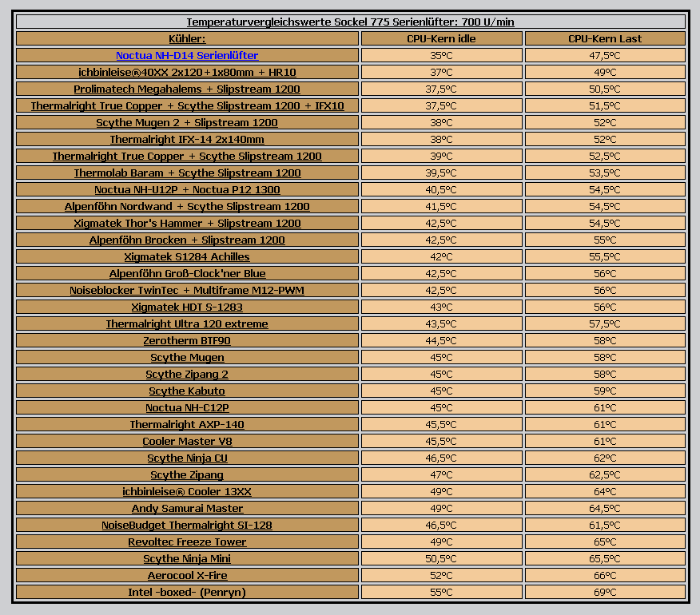Open Noctua NH-U12P + Noctua P12 1300
This screenshot has width=700, height=615.
point(187,189)
